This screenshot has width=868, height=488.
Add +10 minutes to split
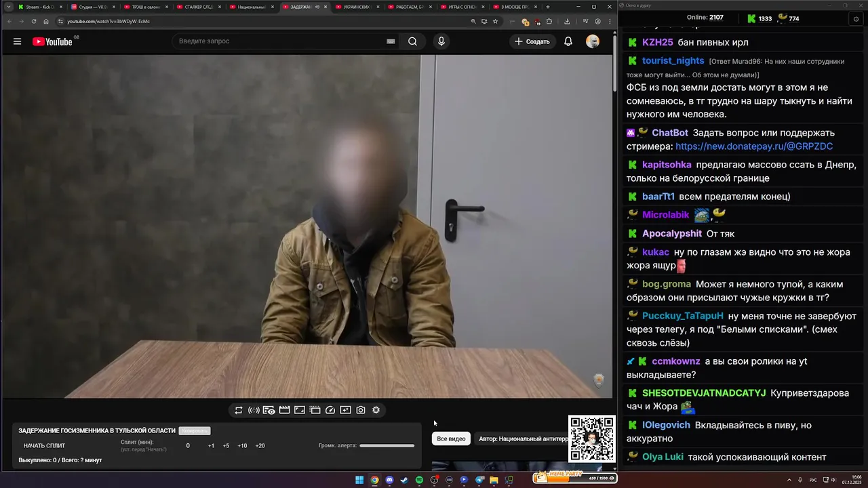[242, 446]
